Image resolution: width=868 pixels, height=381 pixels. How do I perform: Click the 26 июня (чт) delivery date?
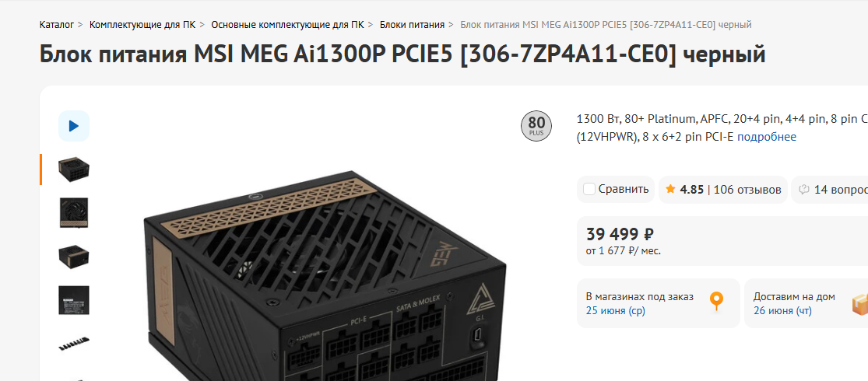(x=782, y=311)
